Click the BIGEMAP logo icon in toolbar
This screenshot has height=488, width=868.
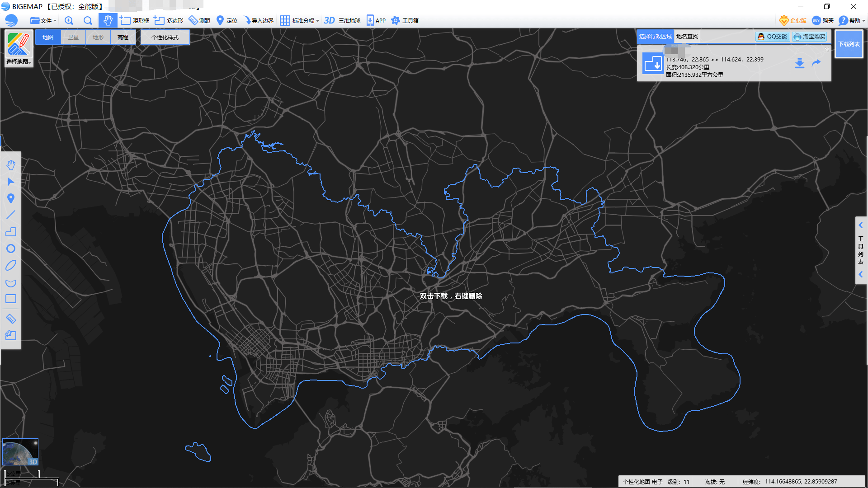[11, 20]
